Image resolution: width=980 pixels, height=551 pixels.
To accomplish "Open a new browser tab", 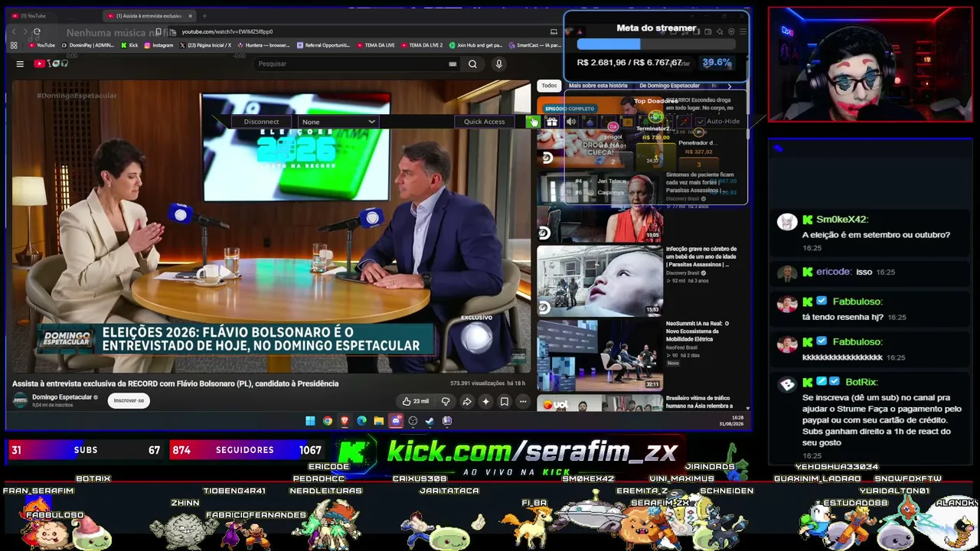I will (204, 15).
